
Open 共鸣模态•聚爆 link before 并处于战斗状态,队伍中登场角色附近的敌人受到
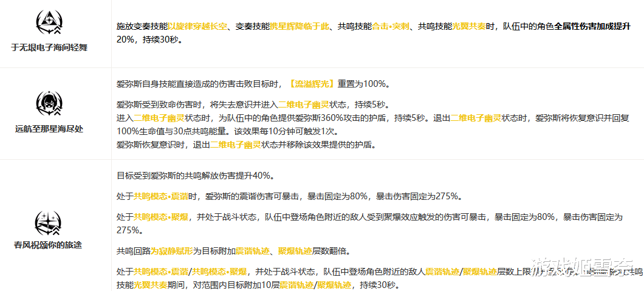pos(161,216)
